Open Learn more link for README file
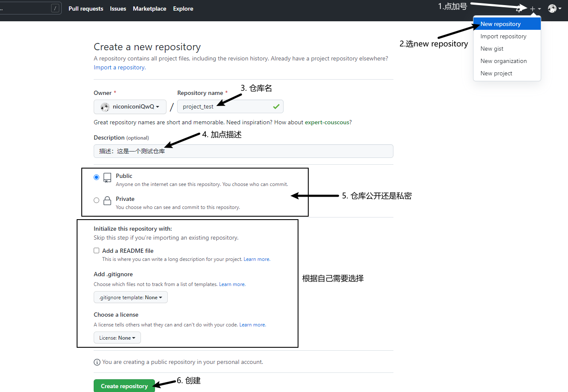This screenshot has width=568, height=392. pos(256,259)
